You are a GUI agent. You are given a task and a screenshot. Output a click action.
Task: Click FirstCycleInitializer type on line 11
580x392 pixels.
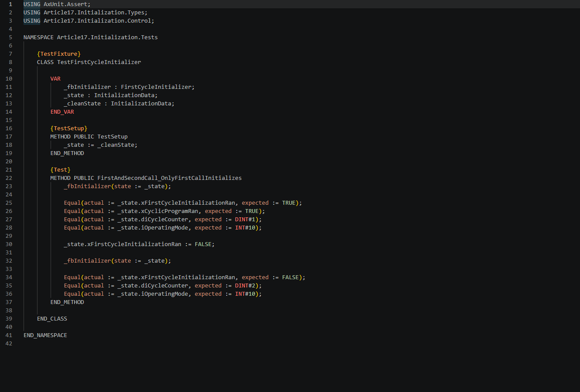tap(156, 87)
